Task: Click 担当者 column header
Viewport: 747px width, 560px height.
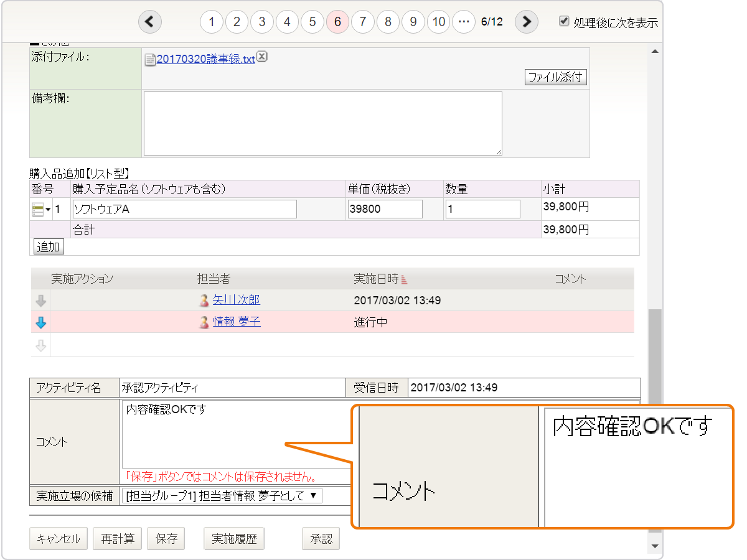Action: coord(214,279)
